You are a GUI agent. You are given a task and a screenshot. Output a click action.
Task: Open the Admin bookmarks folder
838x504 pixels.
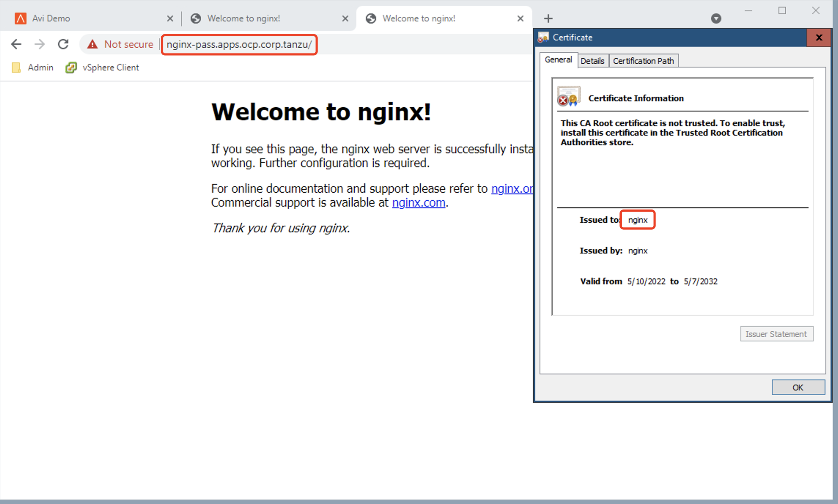click(x=33, y=67)
